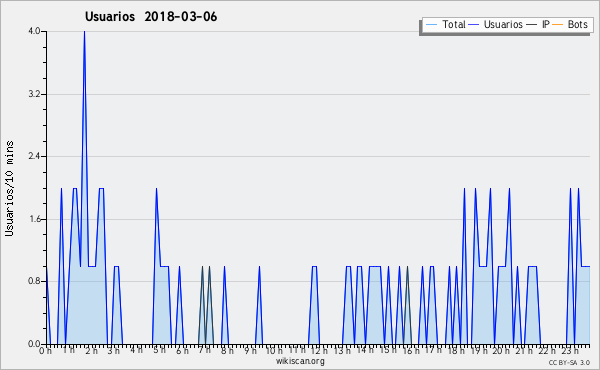Click the 4.0 peak of the blue line

[84, 32]
